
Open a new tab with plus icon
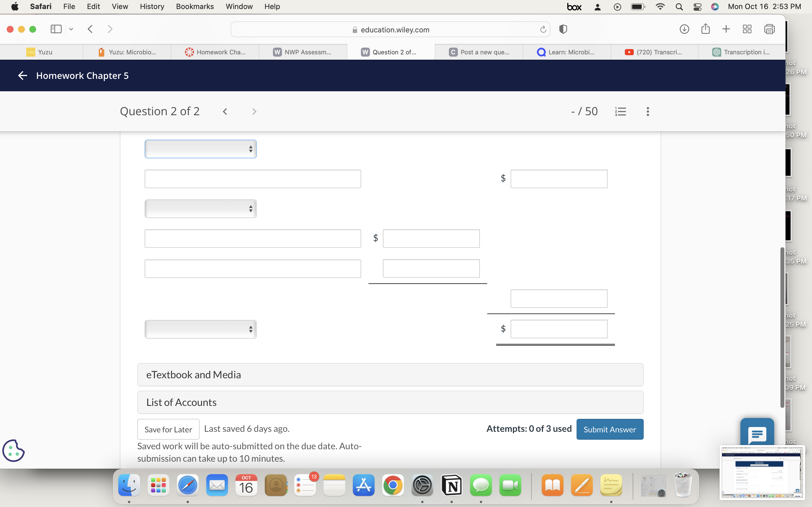point(726,29)
